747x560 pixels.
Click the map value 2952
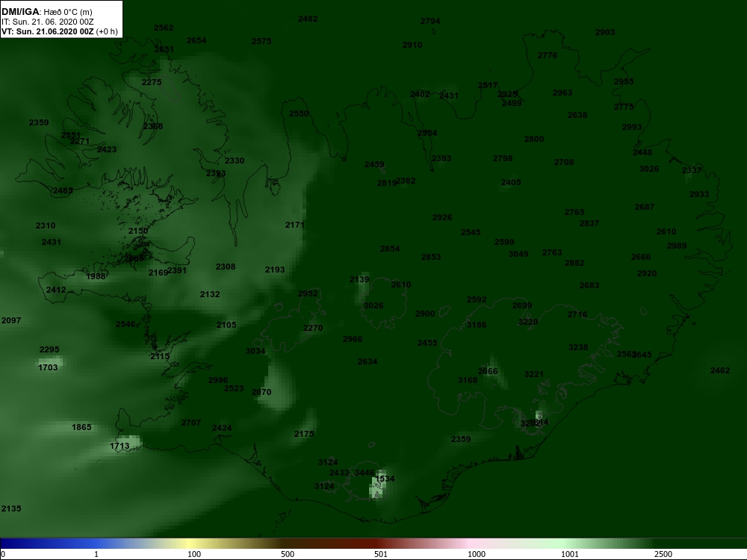(x=307, y=293)
